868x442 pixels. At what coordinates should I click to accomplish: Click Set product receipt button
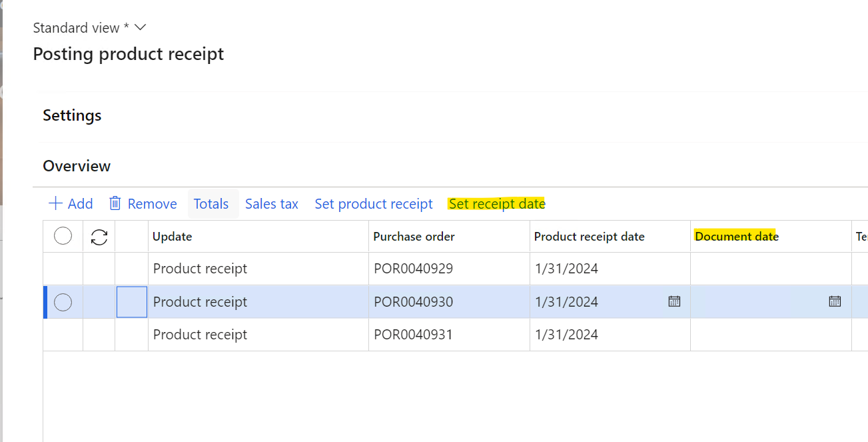tap(373, 204)
